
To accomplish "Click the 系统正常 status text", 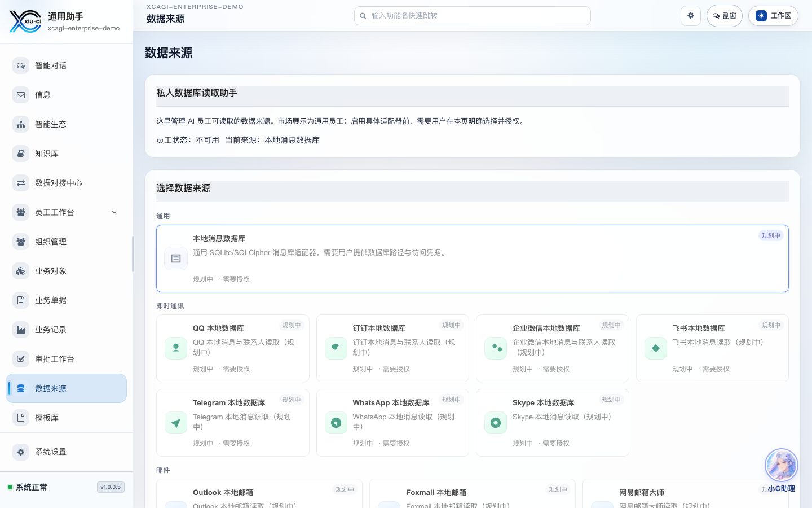I will tap(32, 487).
